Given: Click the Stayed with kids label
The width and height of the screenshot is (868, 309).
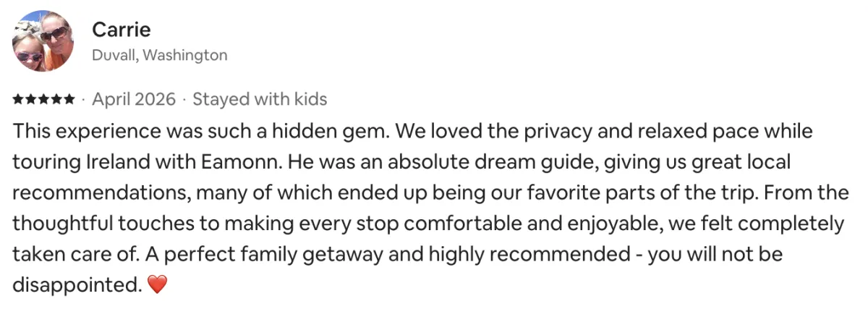Looking at the screenshot, I should (260, 99).
